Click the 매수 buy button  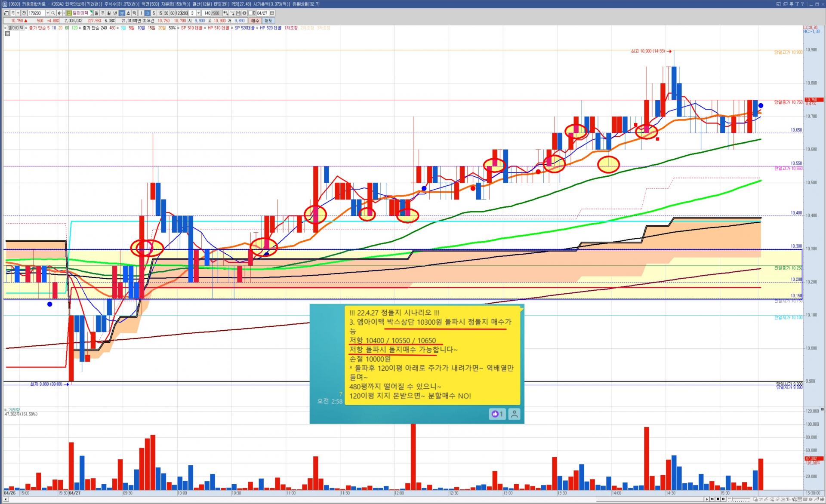[x=255, y=21]
